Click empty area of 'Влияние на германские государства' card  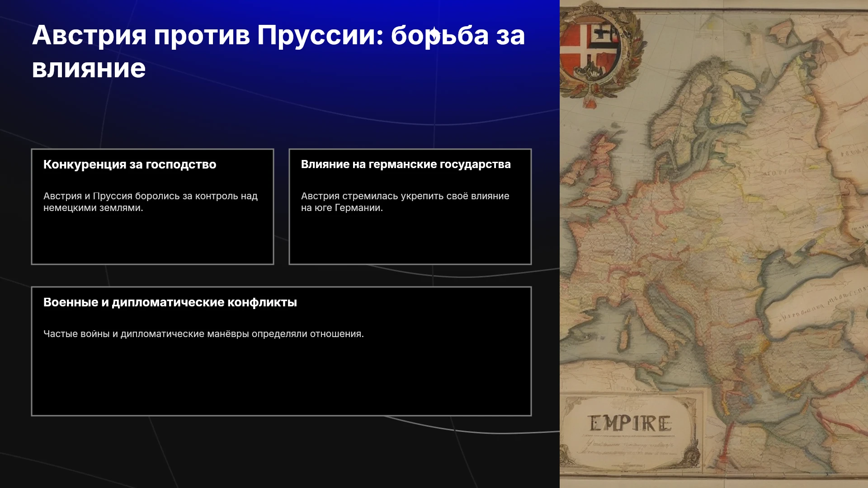point(410,239)
